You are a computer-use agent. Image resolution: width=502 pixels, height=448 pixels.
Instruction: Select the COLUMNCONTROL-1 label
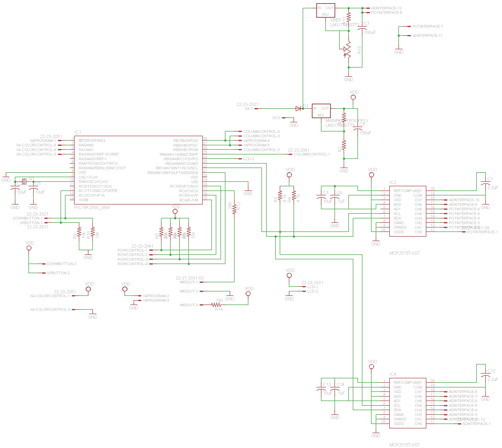[x=312, y=154]
